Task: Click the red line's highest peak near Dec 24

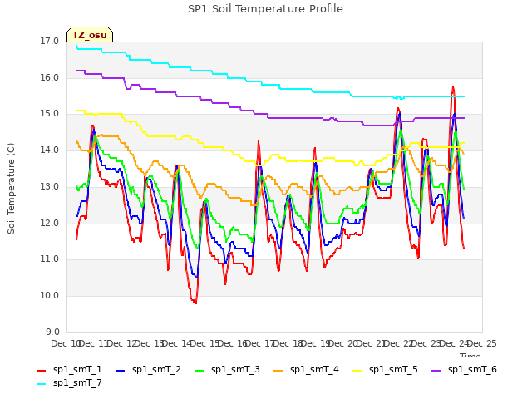Action: click(452, 88)
